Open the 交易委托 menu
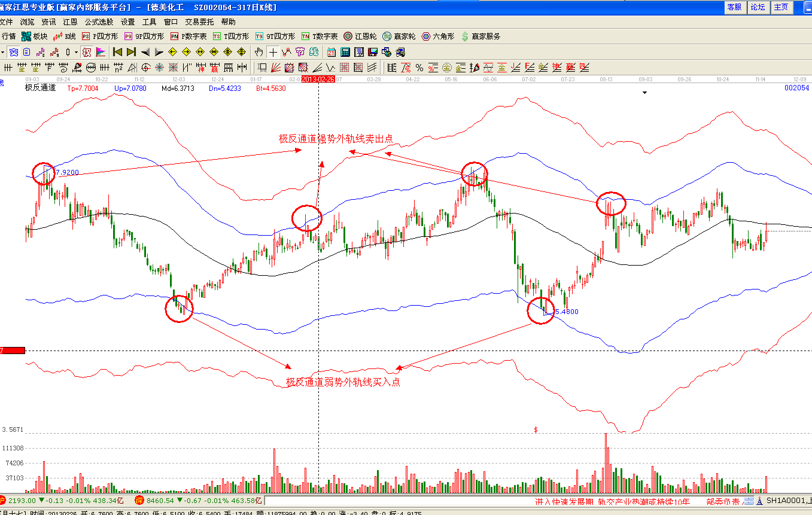The width and height of the screenshot is (812, 515). (199, 22)
